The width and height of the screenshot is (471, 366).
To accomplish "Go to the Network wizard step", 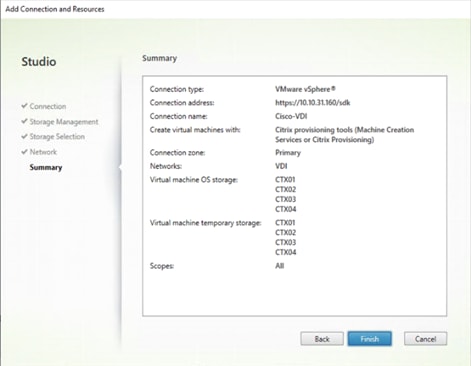I will point(43,152).
